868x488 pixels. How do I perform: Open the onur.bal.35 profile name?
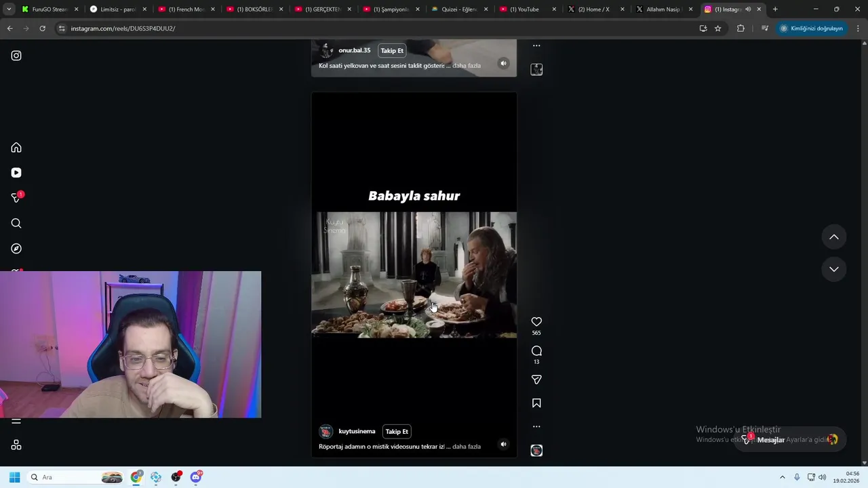coord(355,51)
